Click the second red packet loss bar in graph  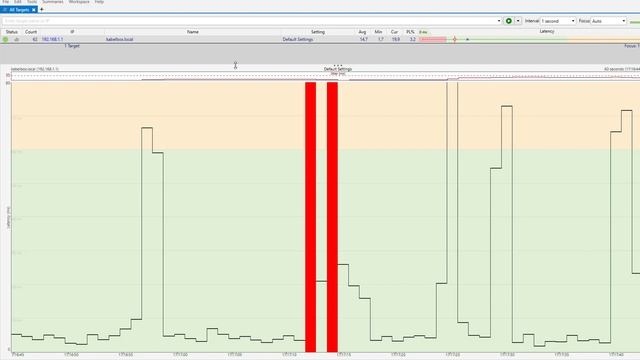click(x=332, y=217)
